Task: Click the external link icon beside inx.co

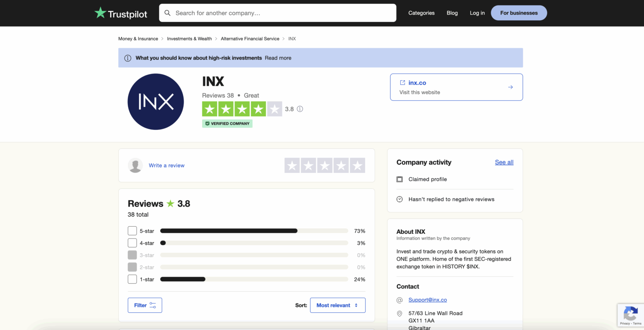Action: click(x=402, y=83)
